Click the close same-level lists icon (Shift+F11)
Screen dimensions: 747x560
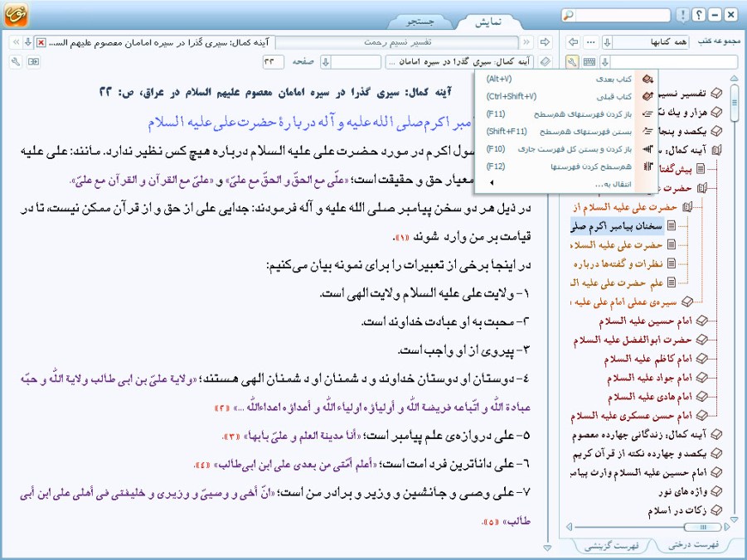tap(647, 131)
